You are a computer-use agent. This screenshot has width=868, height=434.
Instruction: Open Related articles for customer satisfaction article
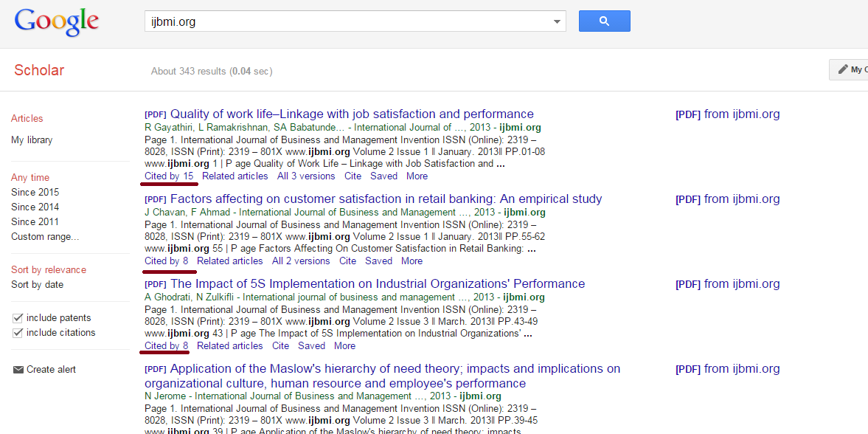230,261
